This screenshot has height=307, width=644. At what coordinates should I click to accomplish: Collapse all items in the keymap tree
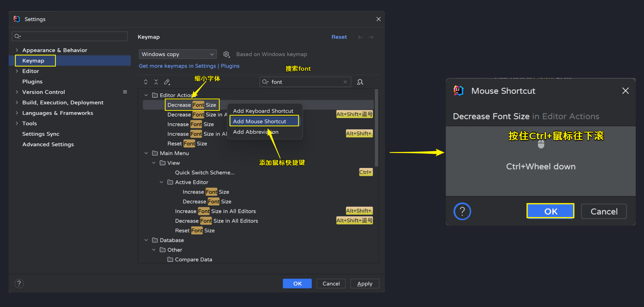(156, 82)
